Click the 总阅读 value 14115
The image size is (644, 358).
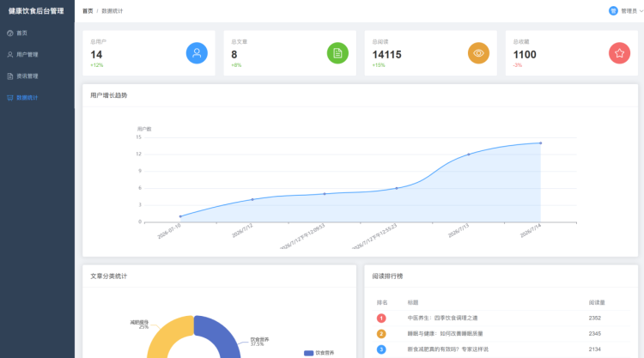(387, 55)
